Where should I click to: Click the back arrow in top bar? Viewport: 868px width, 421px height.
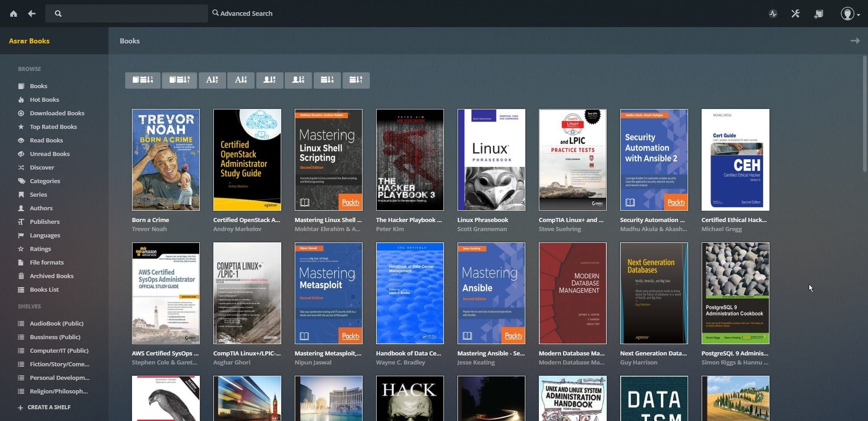click(x=32, y=14)
